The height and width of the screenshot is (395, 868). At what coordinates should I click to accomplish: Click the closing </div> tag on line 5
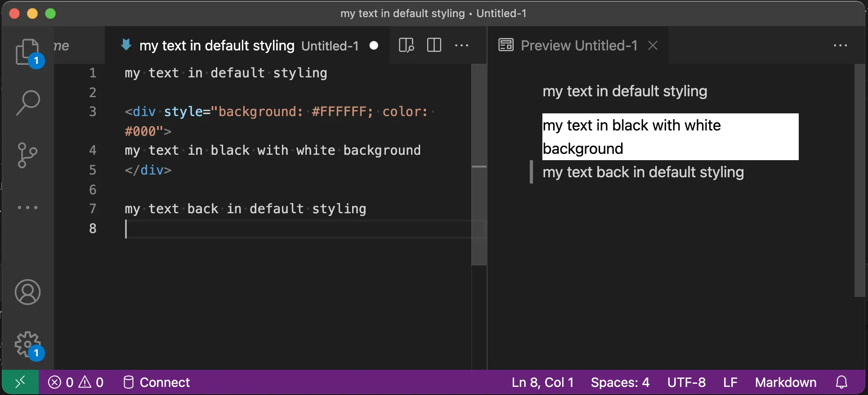pyautogui.click(x=148, y=170)
